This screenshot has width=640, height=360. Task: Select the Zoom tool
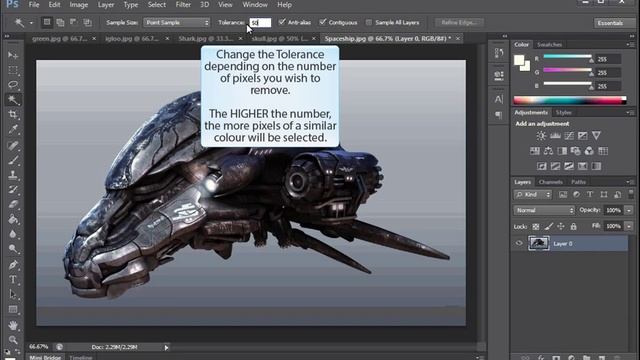13,340
